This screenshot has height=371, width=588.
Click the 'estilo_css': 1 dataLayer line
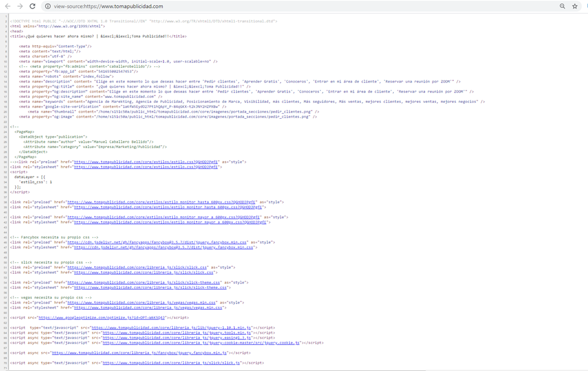pyautogui.click(x=36, y=182)
